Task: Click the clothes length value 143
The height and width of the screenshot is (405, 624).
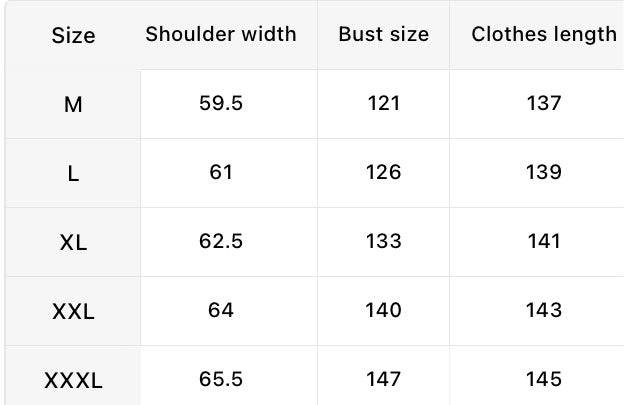Action: [x=544, y=310]
